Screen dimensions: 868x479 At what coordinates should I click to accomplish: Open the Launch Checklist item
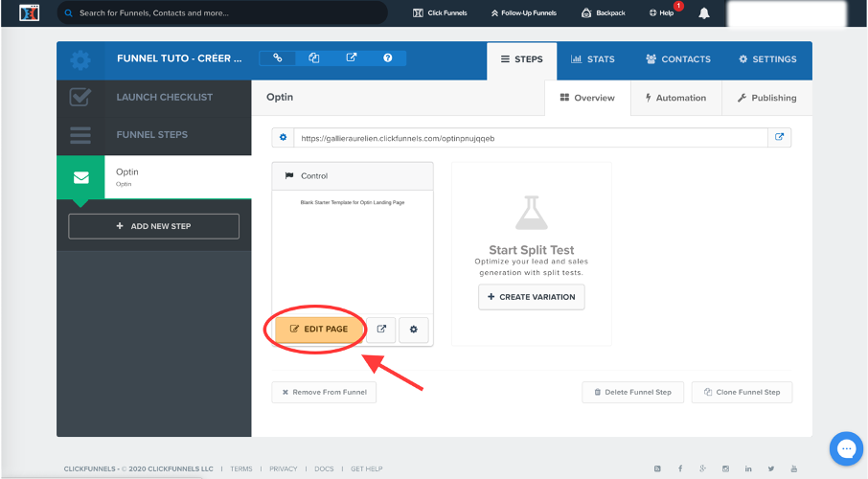click(x=154, y=98)
